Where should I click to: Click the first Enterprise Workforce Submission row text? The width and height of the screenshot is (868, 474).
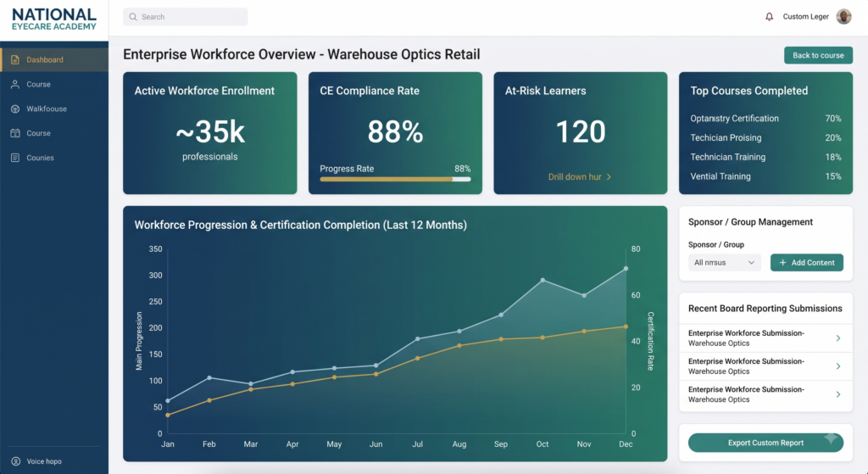coord(746,337)
